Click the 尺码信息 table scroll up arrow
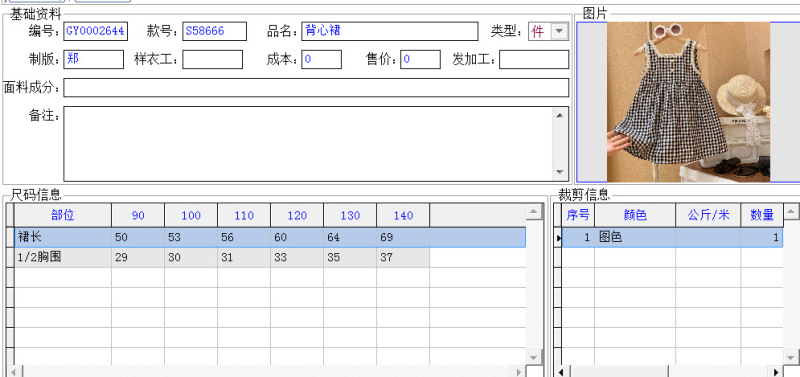Image resolution: width=800 pixels, height=377 pixels. pos(534,211)
